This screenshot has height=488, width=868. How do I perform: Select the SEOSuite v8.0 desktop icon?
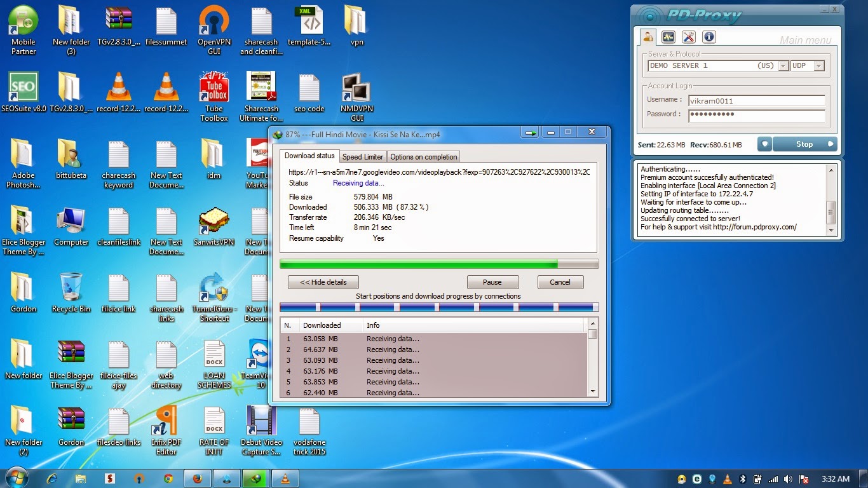pos(24,93)
